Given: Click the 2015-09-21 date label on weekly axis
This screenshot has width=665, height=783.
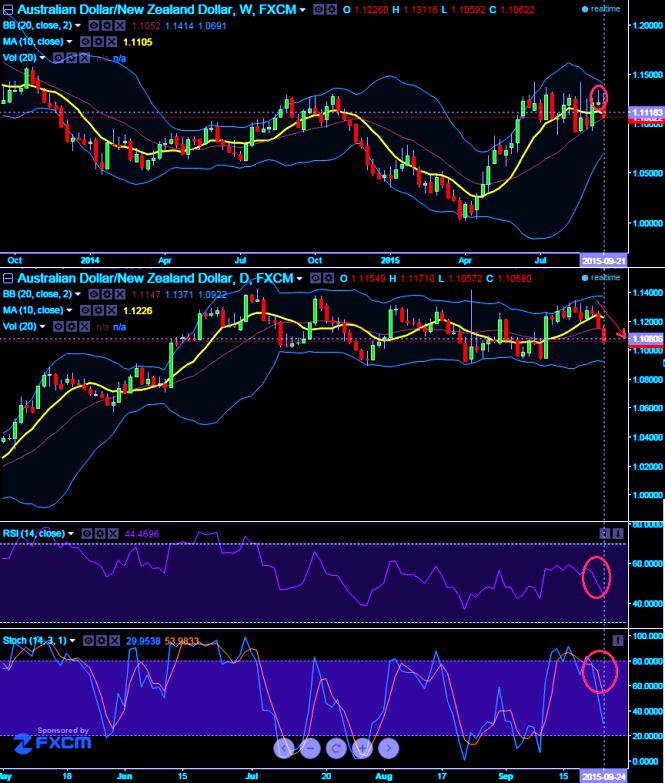Looking at the screenshot, I should pos(603,260).
